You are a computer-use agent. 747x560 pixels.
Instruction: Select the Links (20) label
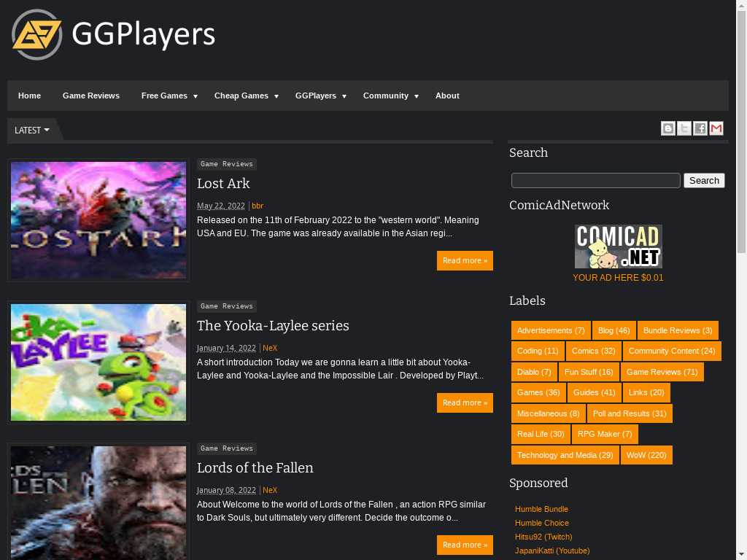click(x=646, y=392)
